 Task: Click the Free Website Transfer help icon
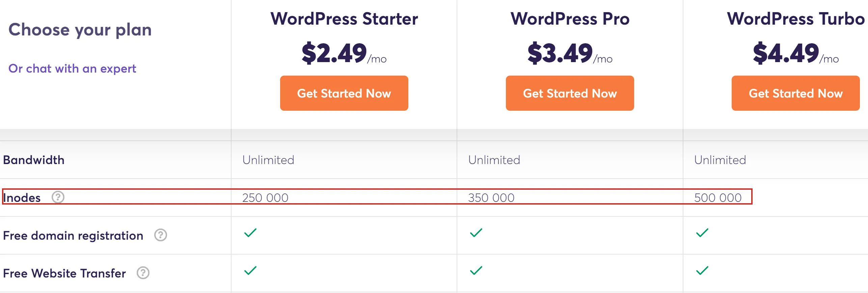click(143, 273)
